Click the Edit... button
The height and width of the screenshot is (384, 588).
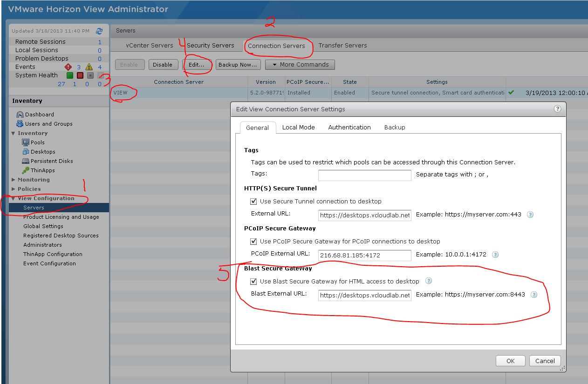point(197,65)
